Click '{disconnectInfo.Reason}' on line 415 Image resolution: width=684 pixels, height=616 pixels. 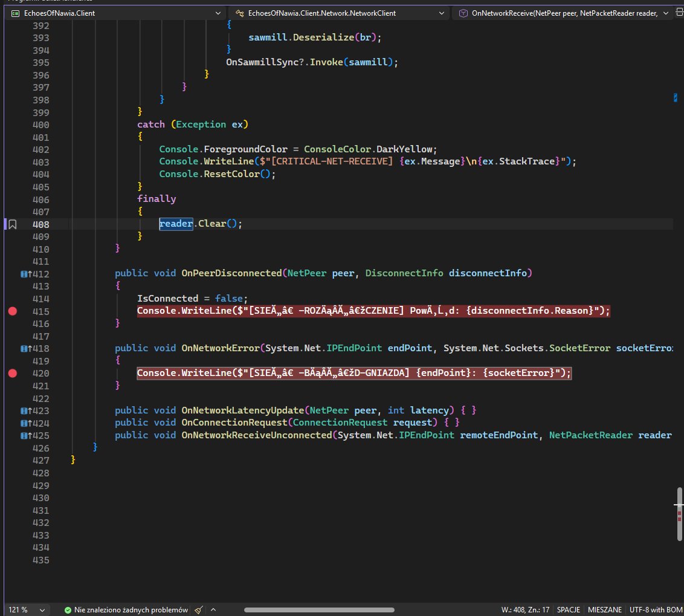click(x=530, y=311)
